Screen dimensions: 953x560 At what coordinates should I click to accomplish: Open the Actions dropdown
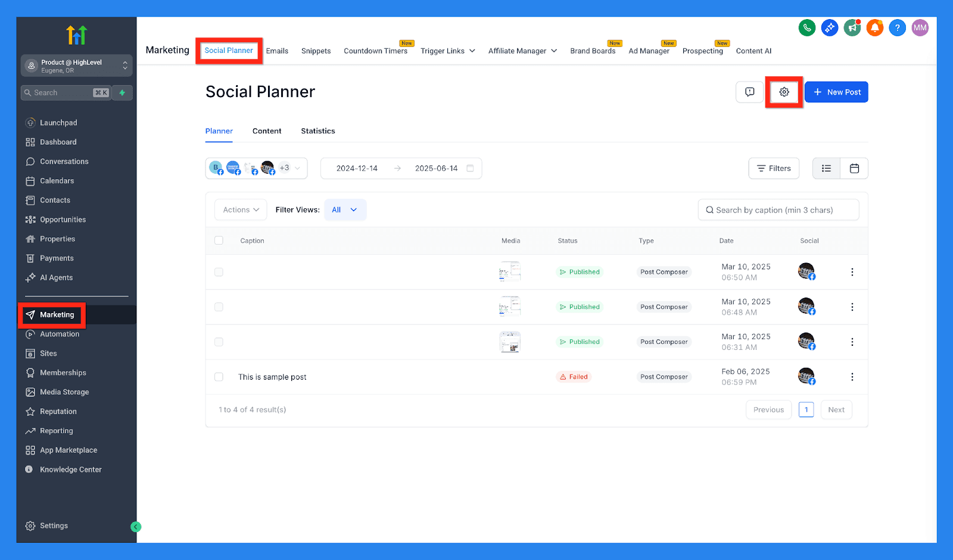click(241, 210)
